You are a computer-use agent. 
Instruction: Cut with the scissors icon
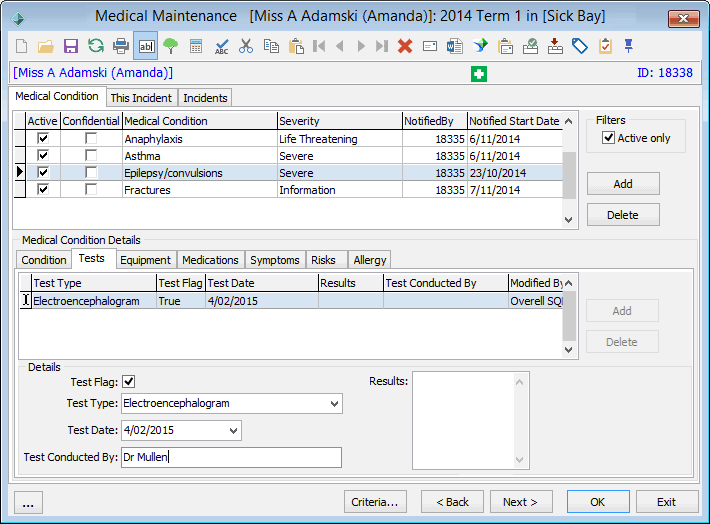[246, 46]
